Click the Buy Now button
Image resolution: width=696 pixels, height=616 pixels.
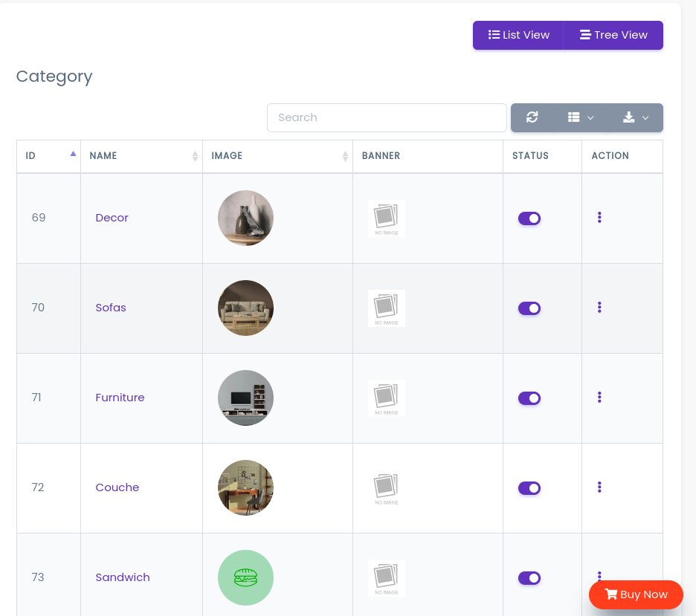coord(636,594)
